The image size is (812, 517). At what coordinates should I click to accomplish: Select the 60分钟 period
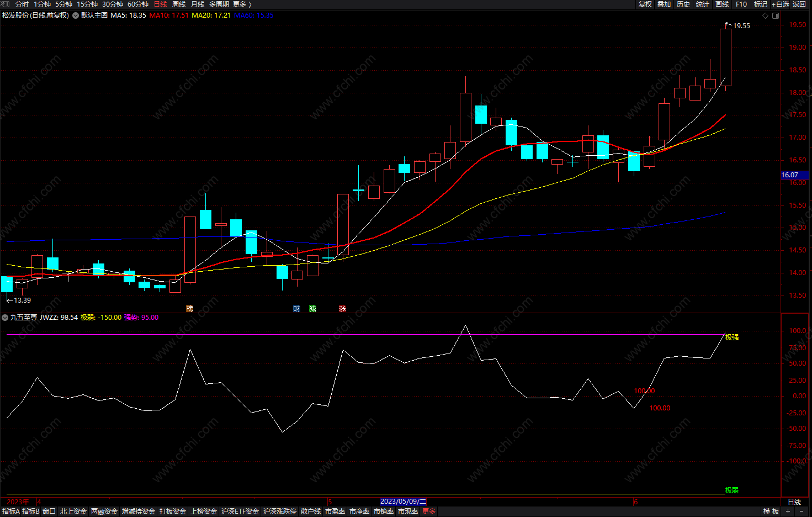tap(138, 4)
